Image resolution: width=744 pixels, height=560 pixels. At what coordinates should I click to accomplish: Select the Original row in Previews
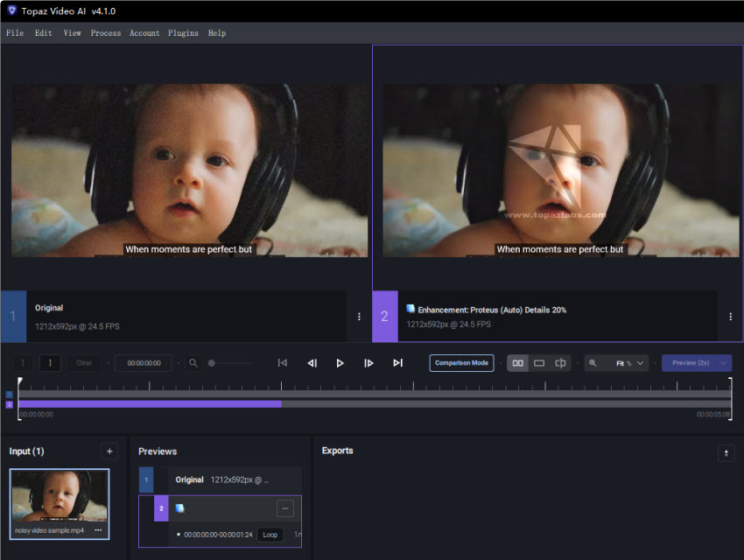tap(221, 479)
